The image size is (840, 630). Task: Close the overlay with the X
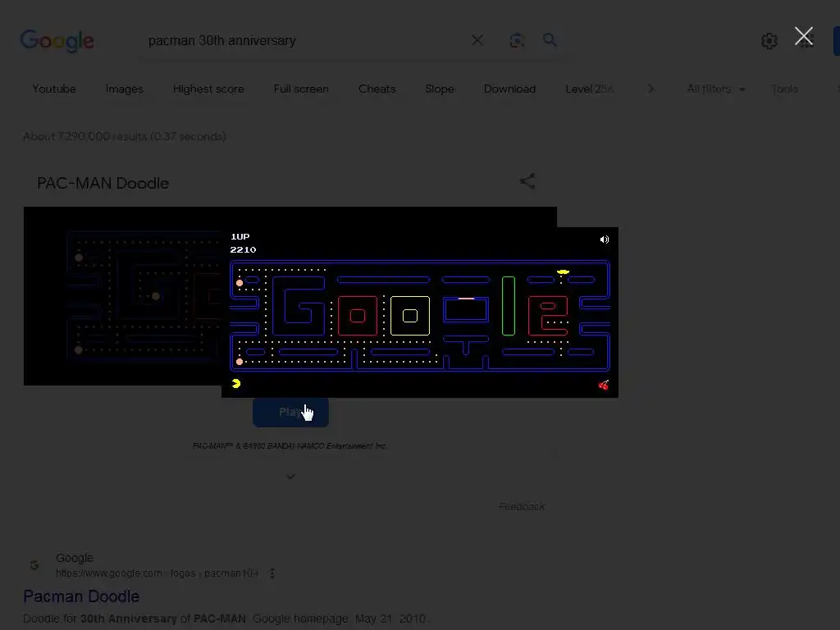click(804, 36)
